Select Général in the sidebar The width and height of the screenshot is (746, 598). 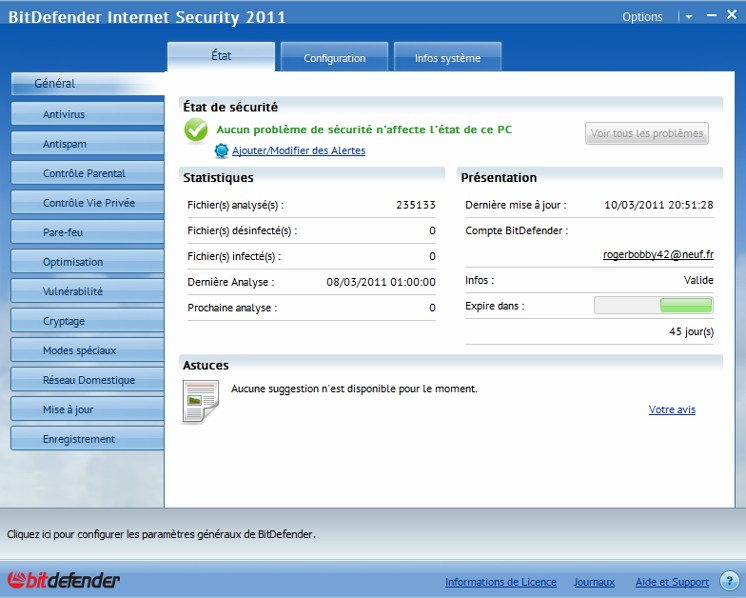tap(88, 84)
